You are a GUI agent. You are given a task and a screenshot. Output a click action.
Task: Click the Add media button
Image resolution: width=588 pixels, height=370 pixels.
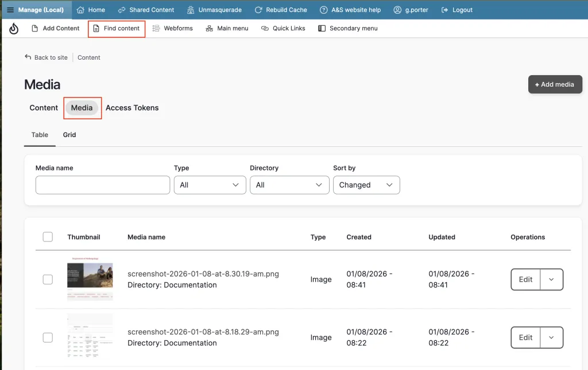(555, 84)
